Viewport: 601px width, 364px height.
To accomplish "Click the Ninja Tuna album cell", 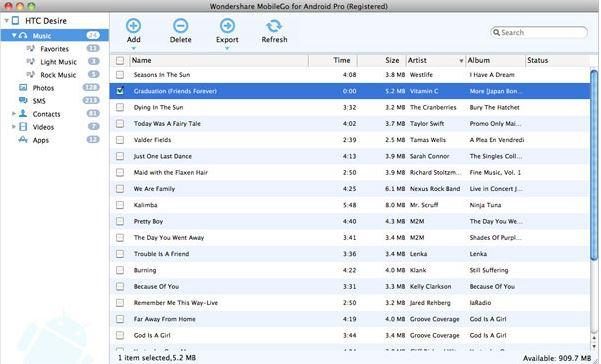I will click(x=485, y=205).
